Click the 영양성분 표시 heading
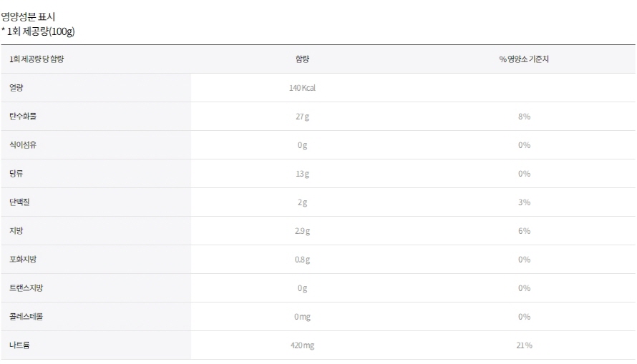This screenshot has width=637, height=364. coord(28,16)
